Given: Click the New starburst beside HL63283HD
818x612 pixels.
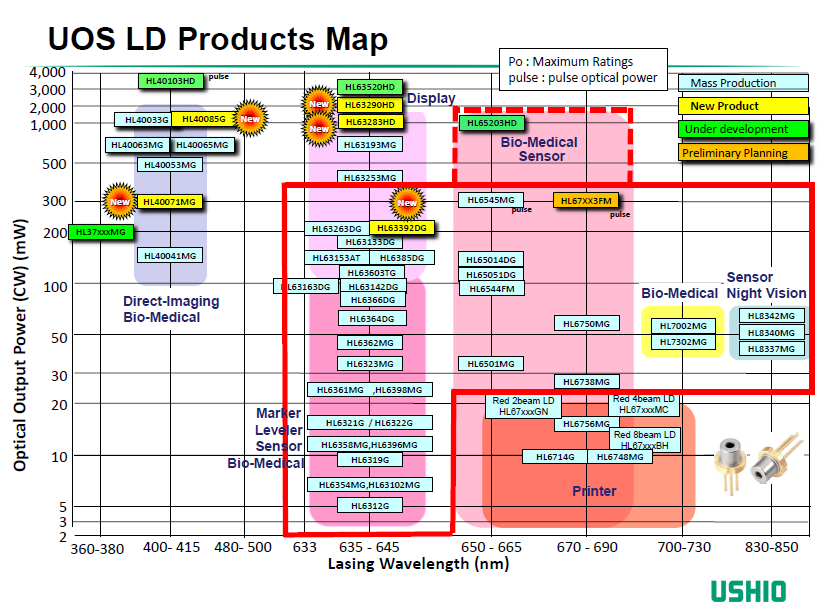Looking at the screenshot, I should click(319, 128).
